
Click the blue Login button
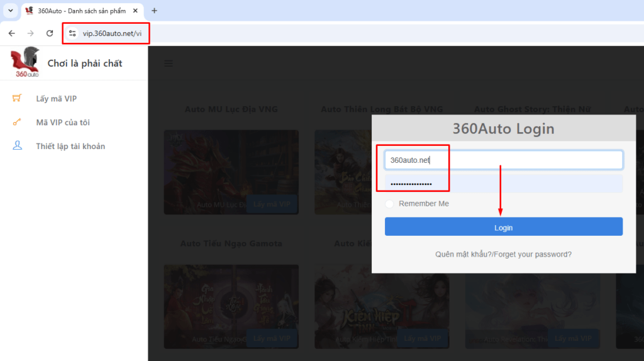tap(504, 226)
